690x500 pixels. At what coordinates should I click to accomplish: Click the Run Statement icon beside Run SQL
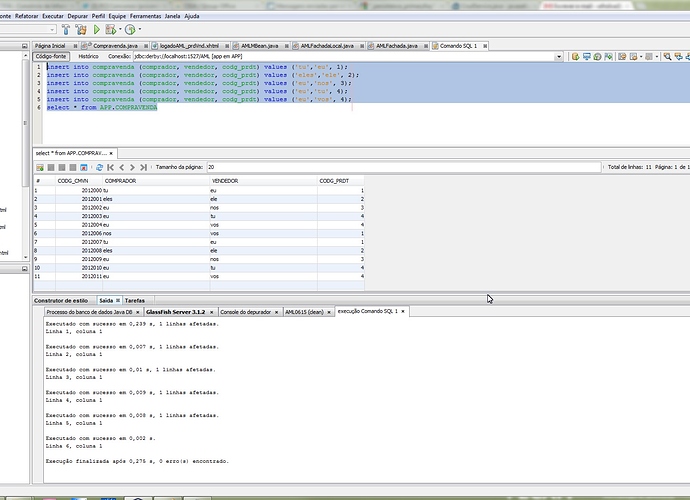point(587,56)
